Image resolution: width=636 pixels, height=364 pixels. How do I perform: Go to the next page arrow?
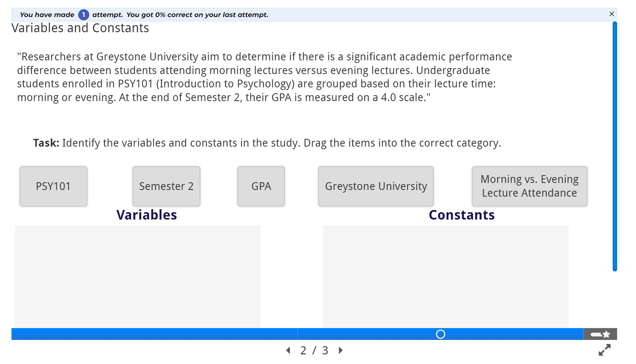341,350
